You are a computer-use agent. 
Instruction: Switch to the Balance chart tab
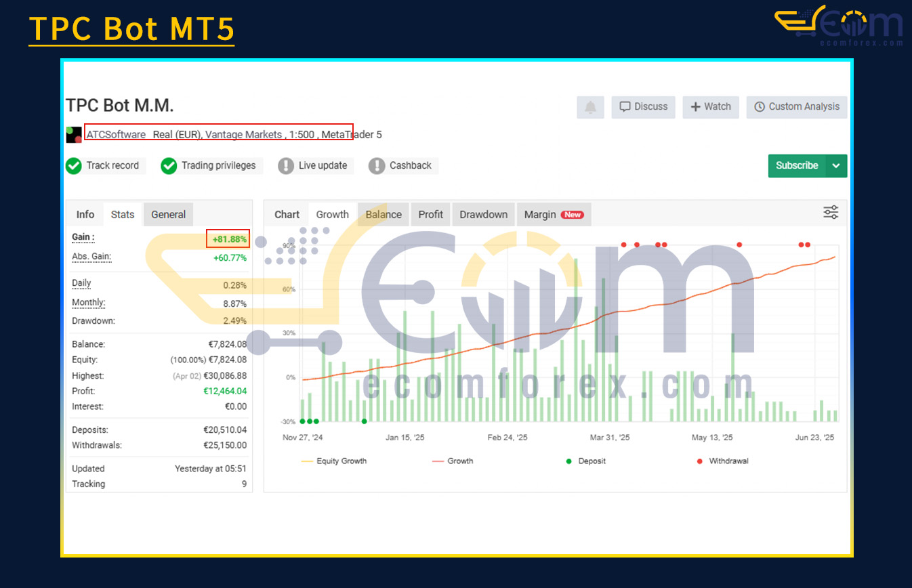click(384, 215)
